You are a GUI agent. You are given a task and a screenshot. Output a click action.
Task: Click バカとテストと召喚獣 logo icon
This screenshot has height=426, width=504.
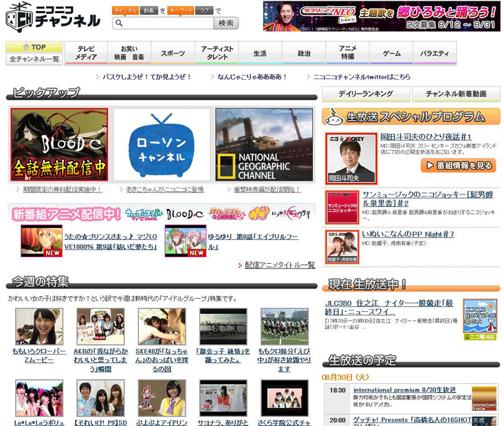click(x=227, y=214)
